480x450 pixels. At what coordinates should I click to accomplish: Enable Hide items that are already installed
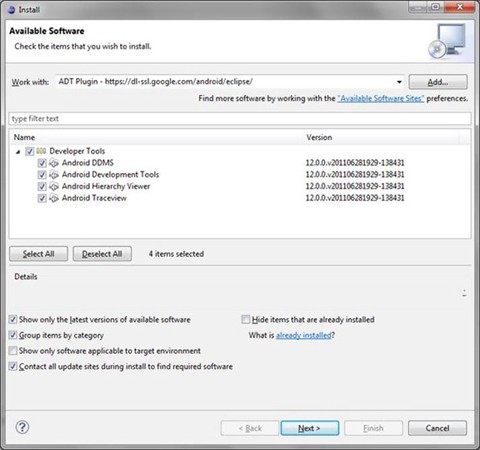pos(246,319)
